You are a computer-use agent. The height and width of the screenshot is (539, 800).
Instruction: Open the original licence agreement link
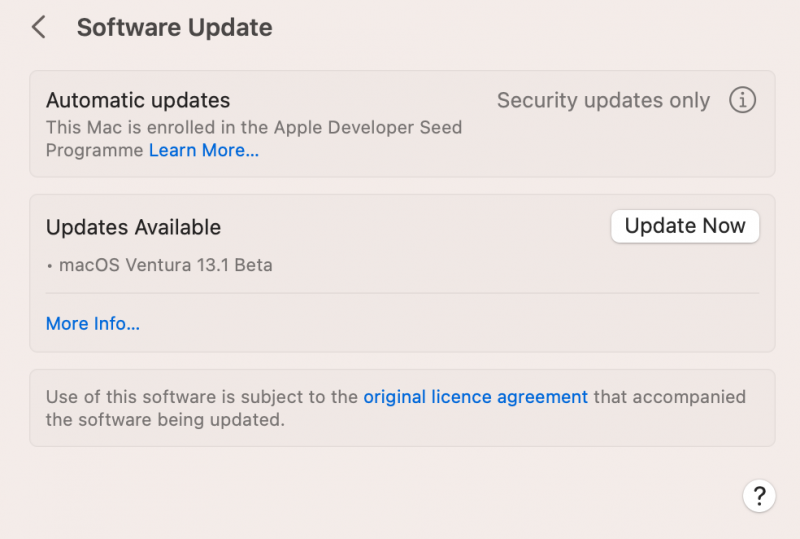pos(475,397)
